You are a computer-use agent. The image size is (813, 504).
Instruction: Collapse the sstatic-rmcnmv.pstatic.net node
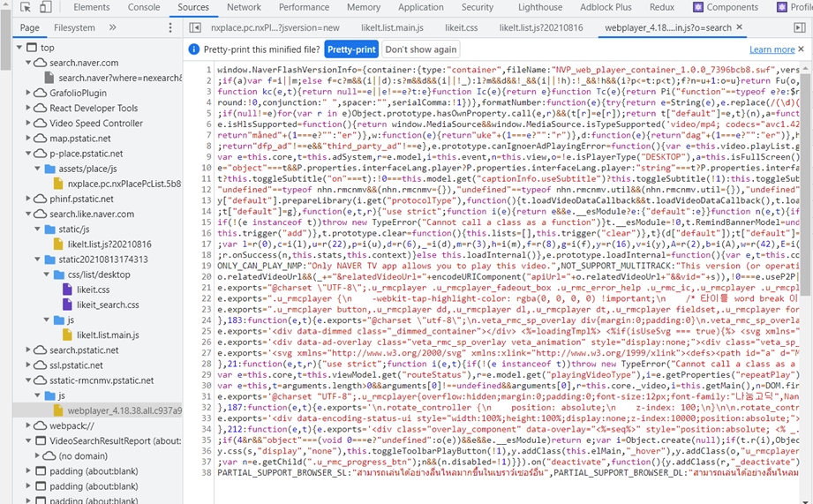(x=28, y=380)
